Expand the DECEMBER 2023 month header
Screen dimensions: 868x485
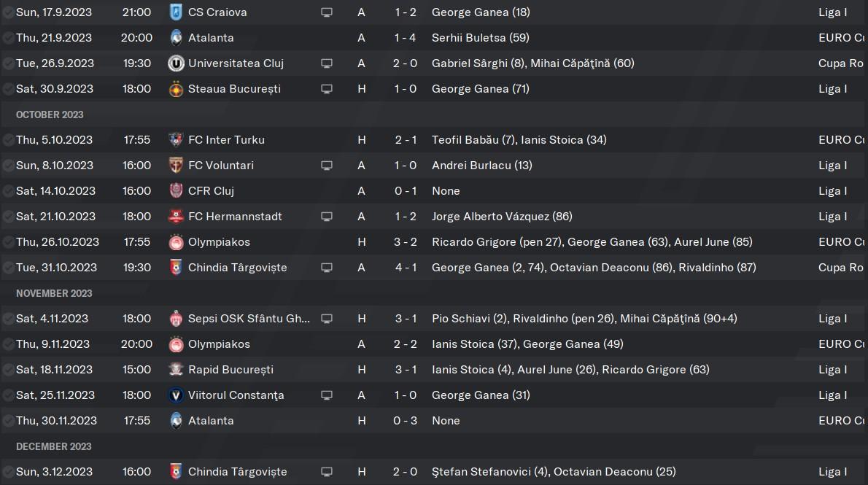tap(54, 447)
